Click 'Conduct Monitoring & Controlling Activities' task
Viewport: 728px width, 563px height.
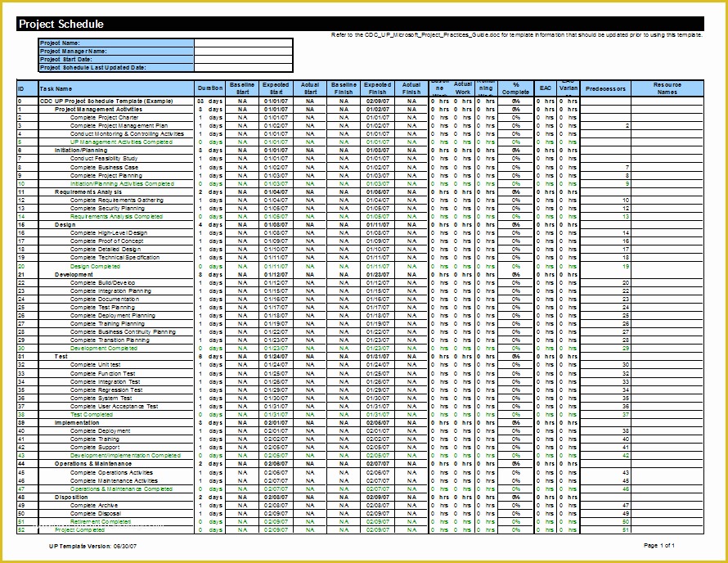click(128, 133)
